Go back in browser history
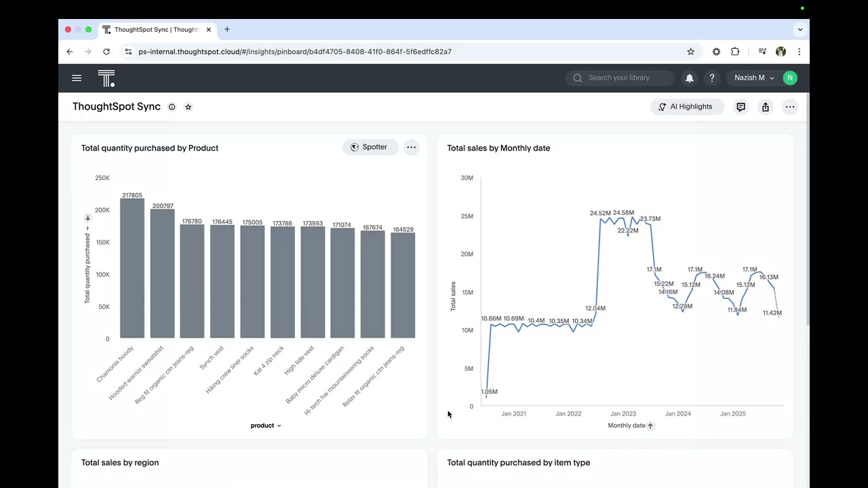The height and width of the screenshot is (488, 868). (69, 52)
